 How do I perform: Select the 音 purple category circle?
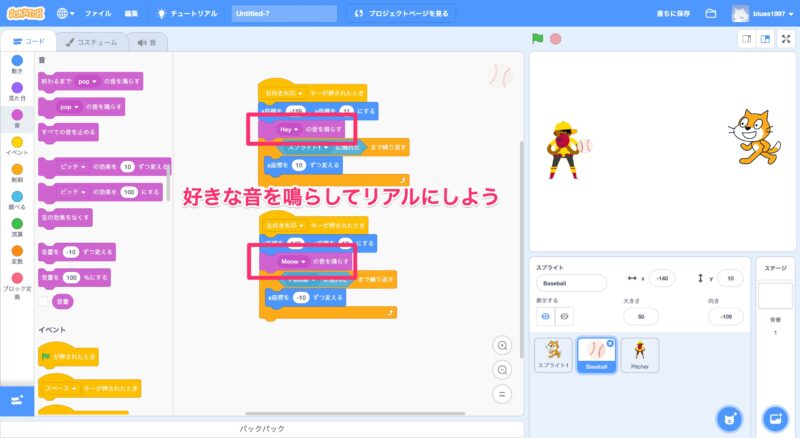pyautogui.click(x=16, y=118)
